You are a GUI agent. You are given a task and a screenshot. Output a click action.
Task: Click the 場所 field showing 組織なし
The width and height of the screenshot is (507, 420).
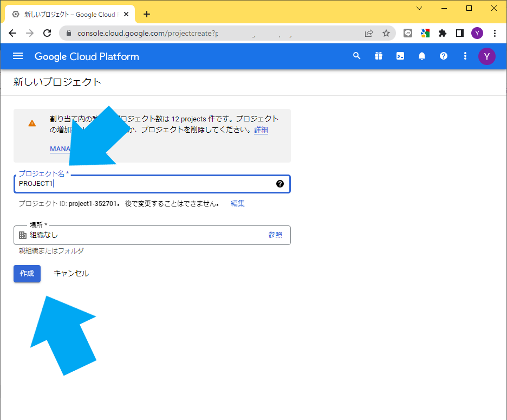click(152, 235)
